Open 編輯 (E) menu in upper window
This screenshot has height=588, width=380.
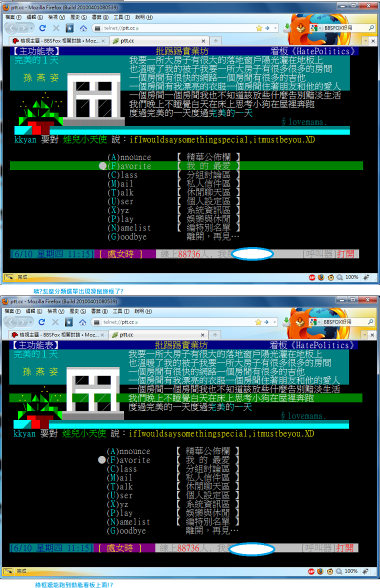35,17
